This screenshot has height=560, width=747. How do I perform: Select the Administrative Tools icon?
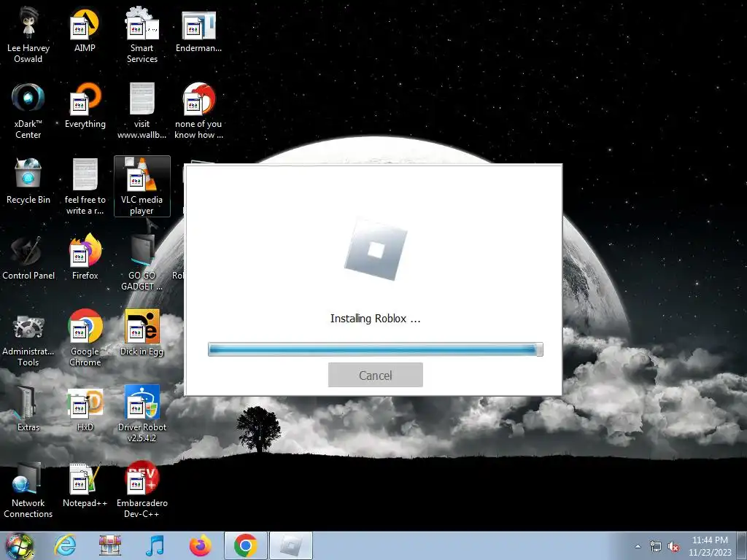pyautogui.click(x=28, y=338)
